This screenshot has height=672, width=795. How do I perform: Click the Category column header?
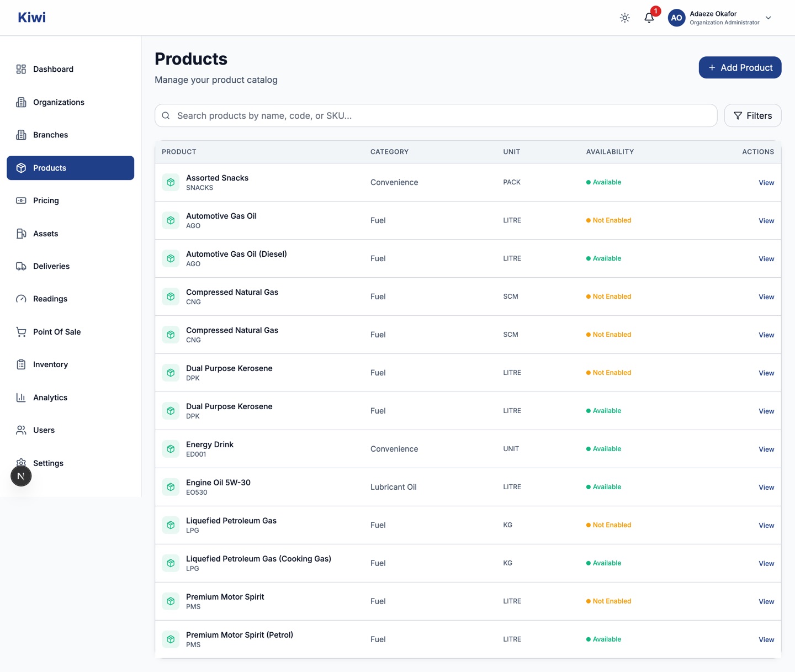coord(389,152)
